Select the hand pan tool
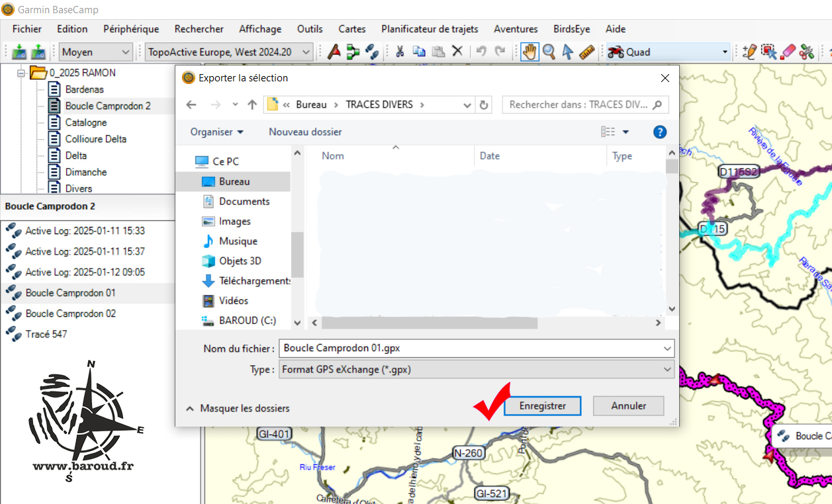 click(530, 52)
